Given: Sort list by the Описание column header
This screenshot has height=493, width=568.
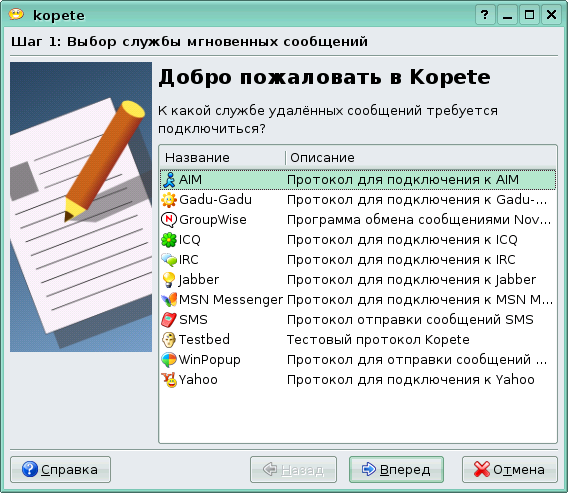Looking at the screenshot, I should point(421,158).
